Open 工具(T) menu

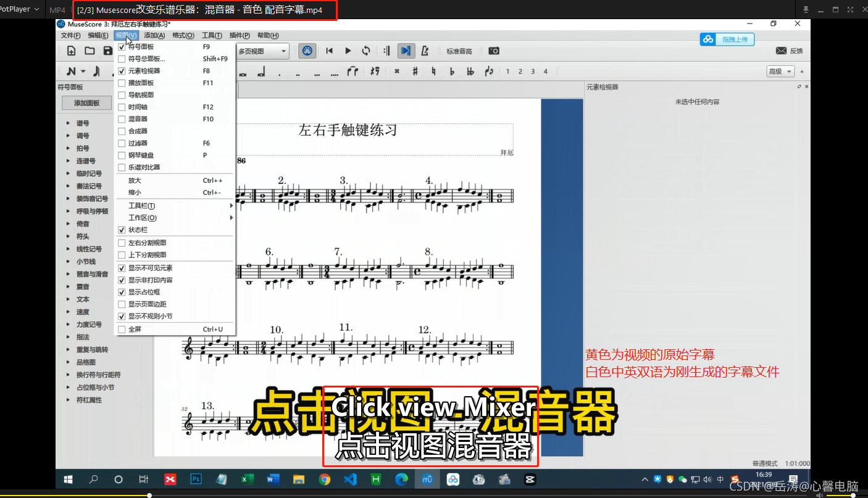[212, 36]
